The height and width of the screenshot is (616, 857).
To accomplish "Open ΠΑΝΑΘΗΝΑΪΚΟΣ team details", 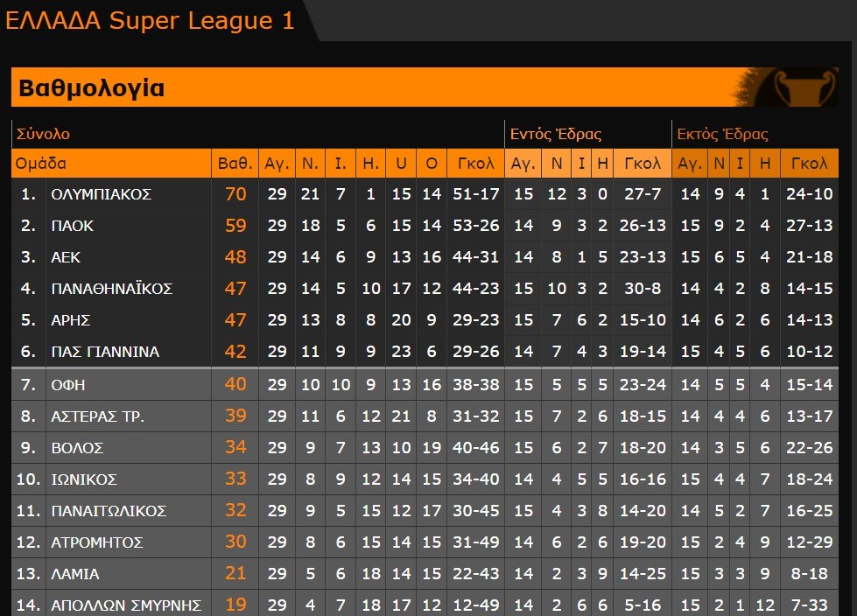I will (x=112, y=289).
